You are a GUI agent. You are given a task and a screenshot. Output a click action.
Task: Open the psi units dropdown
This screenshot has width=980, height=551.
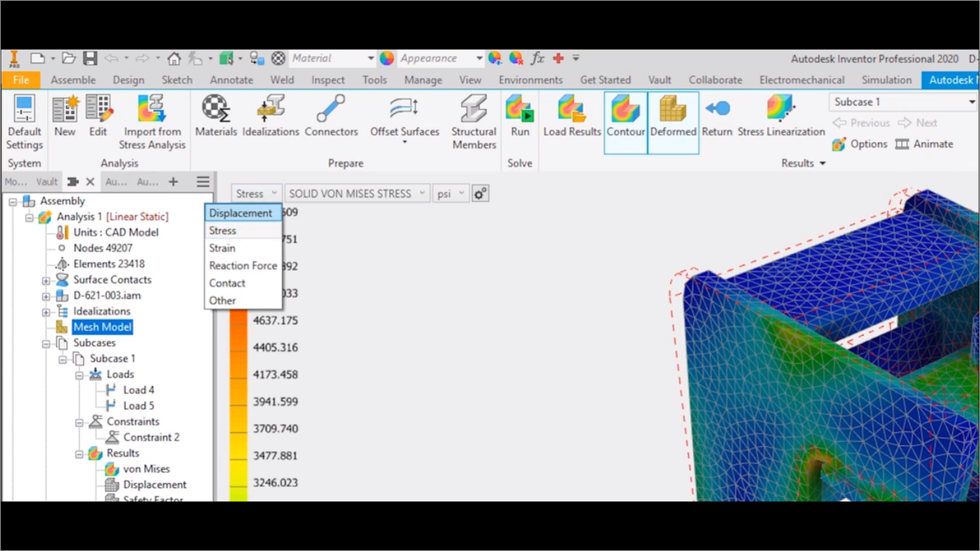(450, 194)
